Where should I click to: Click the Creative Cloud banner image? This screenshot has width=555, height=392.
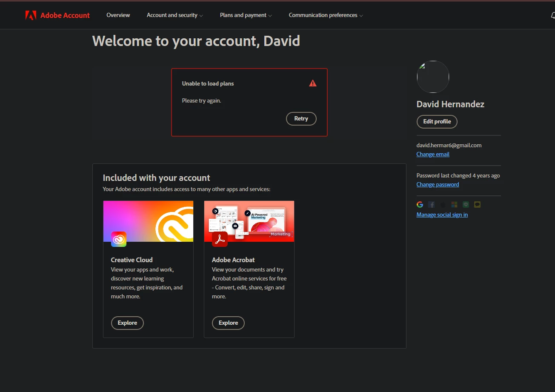148,221
